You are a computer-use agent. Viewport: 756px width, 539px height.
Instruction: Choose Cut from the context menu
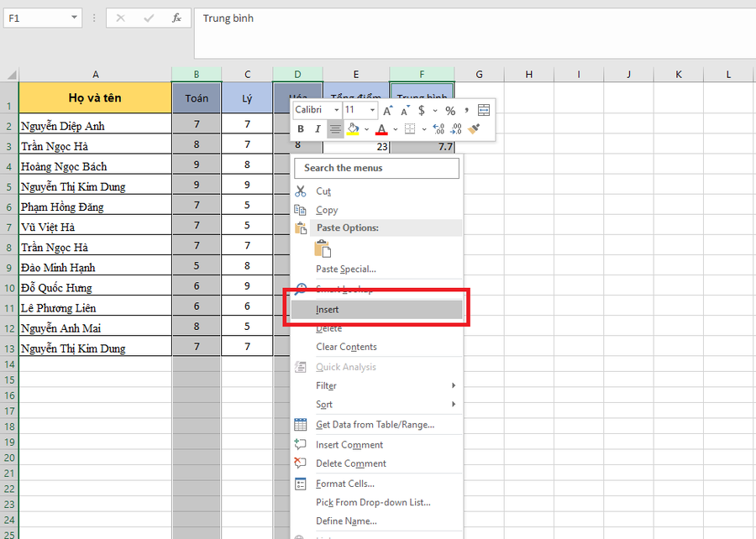(x=376, y=191)
